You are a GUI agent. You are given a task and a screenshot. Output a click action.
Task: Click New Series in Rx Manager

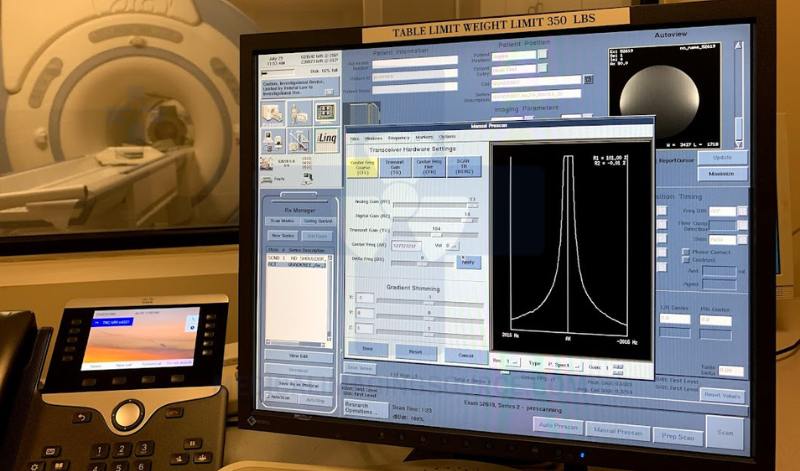tap(283, 236)
